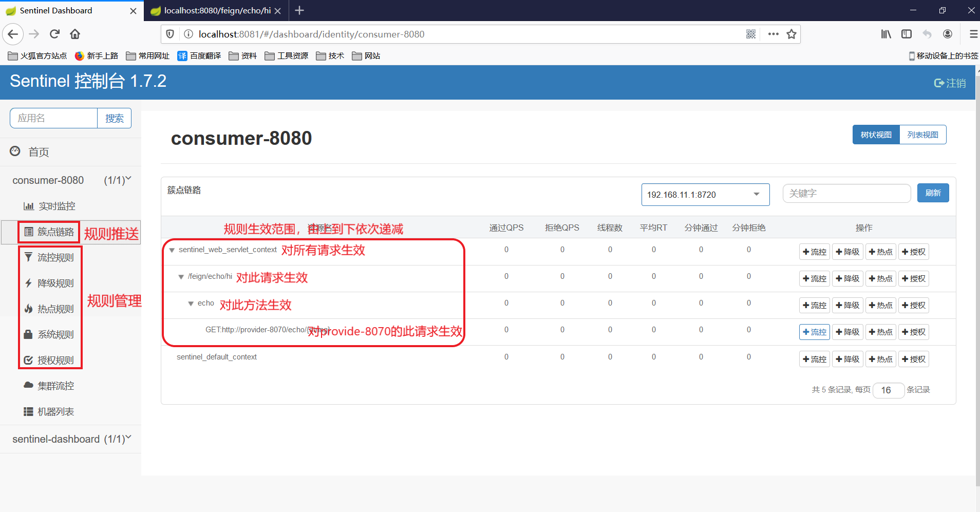
Task: Add 流控 rule for GET:http://provider-8070 row
Action: coord(815,332)
